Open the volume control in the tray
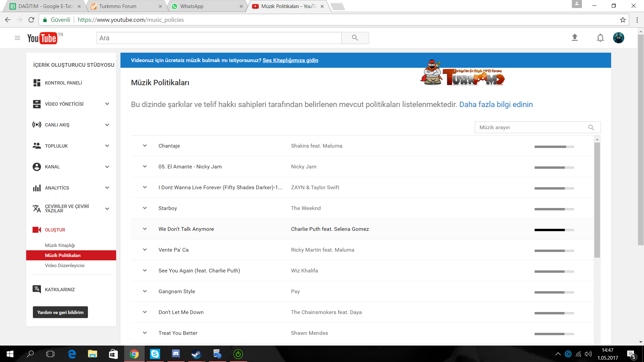The width and height of the screenshot is (644, 362). 588,354
